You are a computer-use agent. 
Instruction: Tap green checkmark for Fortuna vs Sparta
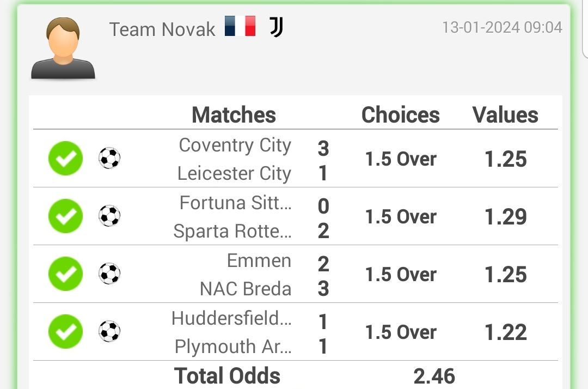(x=66, y=216)
